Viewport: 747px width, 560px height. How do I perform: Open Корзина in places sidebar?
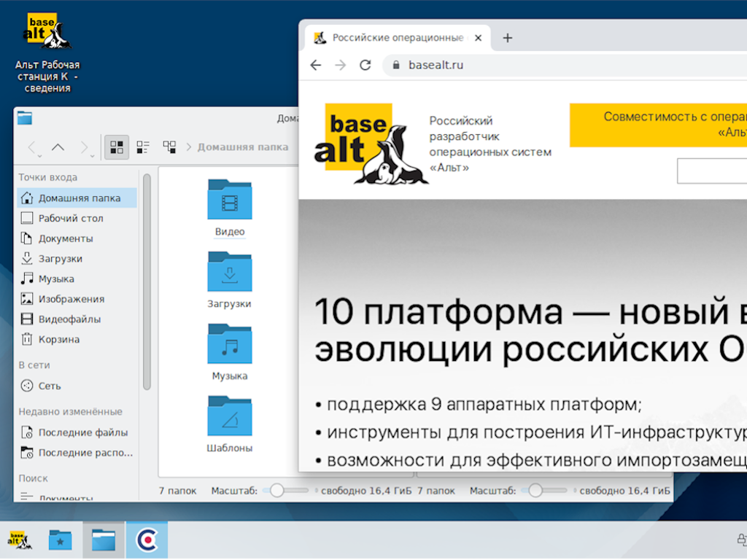[77, 339]
